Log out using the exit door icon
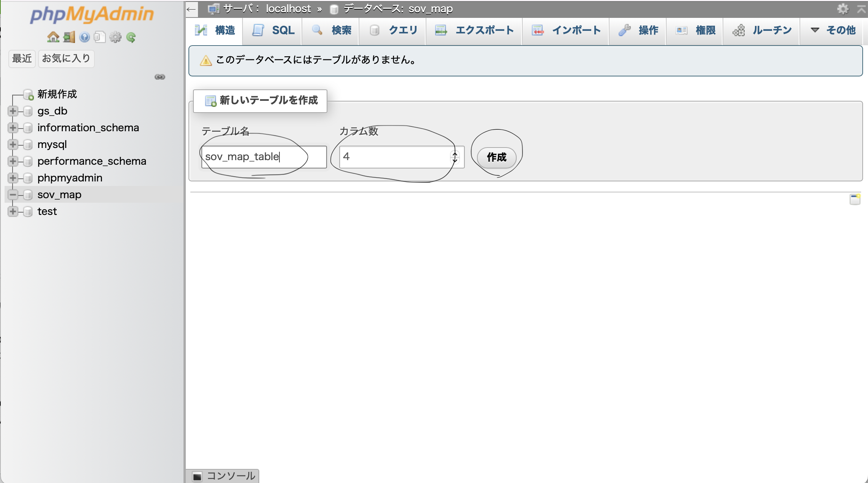This screenshot has width=868, height=483. [69, 37]
